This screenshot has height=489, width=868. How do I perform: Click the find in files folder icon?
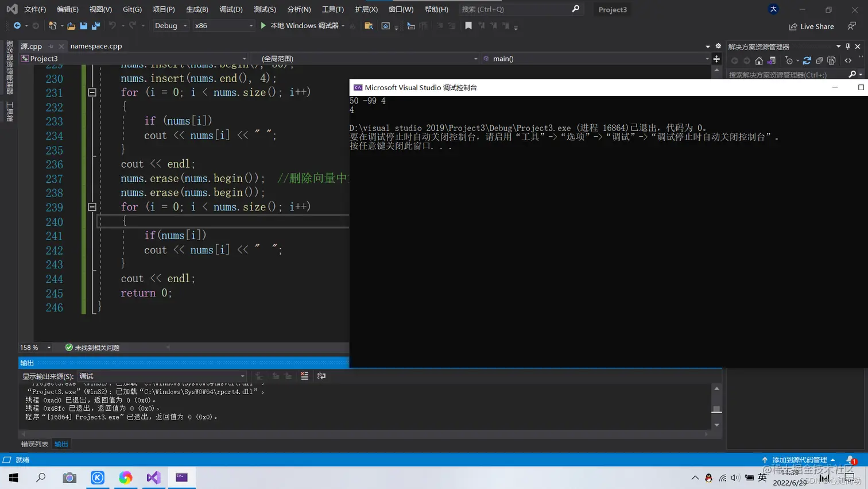click(x=369, y=26)
